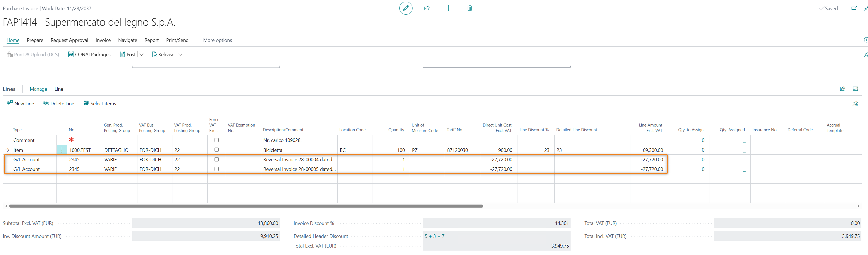Click the share icon in header
The width and height of the screenshot is (868, 255).
point(427,8)
